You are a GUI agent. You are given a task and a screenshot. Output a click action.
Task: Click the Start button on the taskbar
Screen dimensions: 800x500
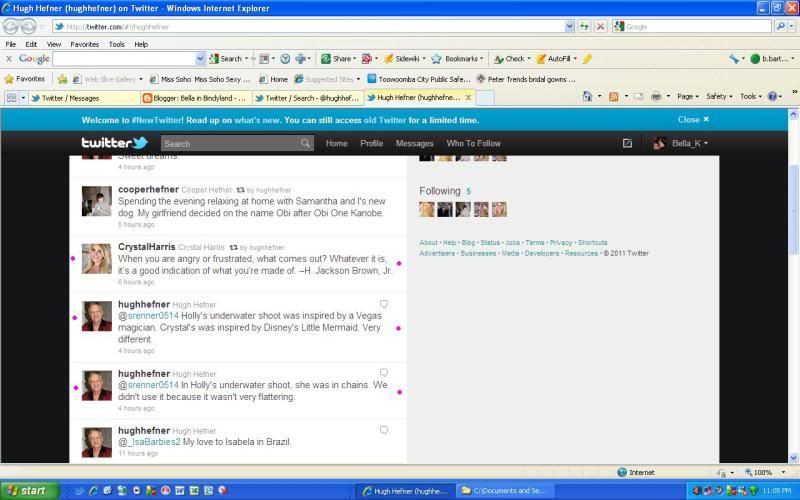(30, 491)
